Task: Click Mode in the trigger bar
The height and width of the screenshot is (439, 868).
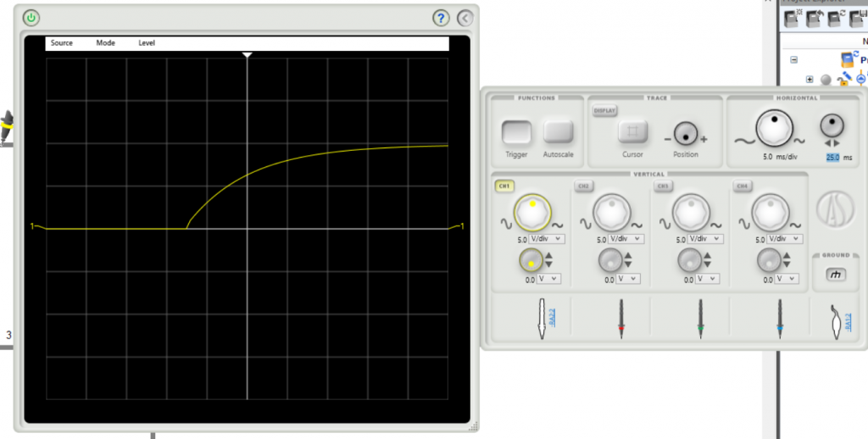Action: coord(105,43)
